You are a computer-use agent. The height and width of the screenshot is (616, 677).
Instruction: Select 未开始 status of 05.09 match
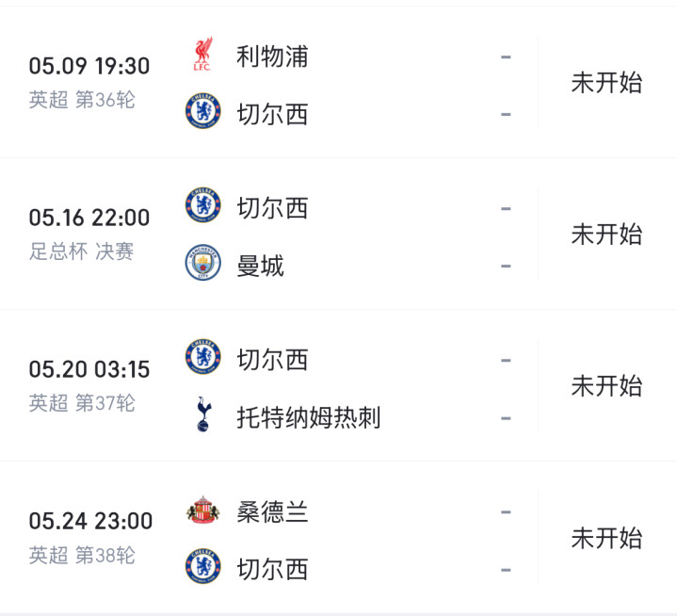click(x=606, y=83)
